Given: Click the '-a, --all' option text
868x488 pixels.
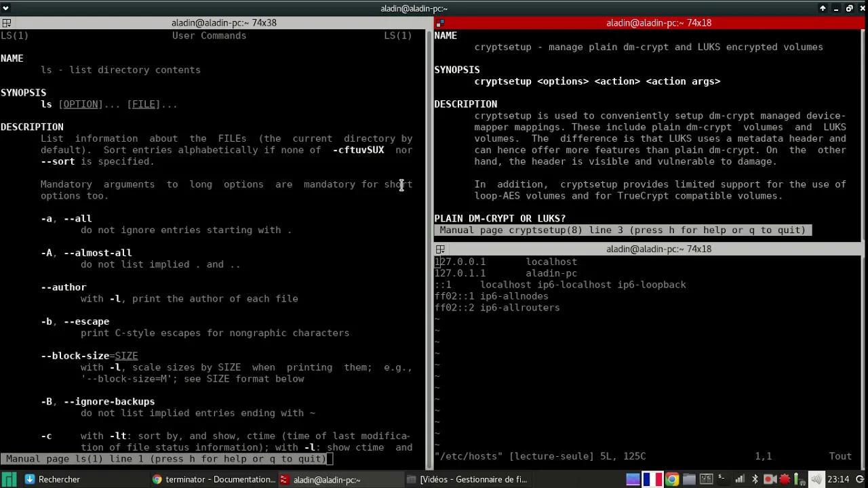Looking at the screenshot, I should coord(66,218).
